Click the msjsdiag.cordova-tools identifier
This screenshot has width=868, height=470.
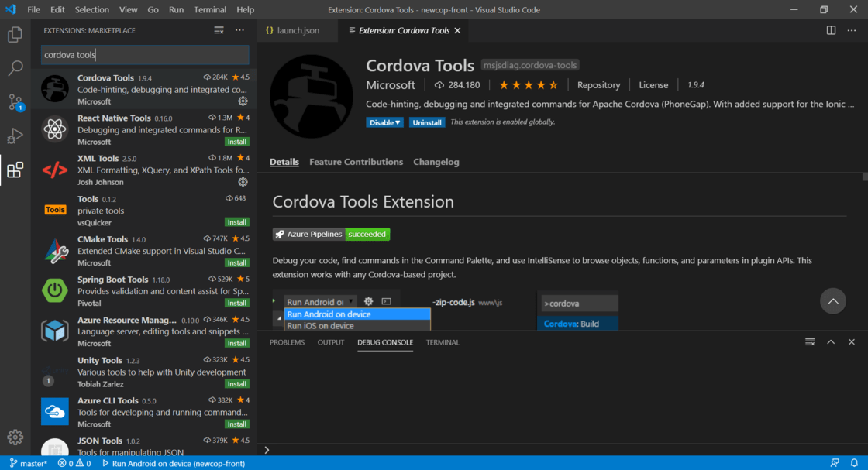pos(530,65)
